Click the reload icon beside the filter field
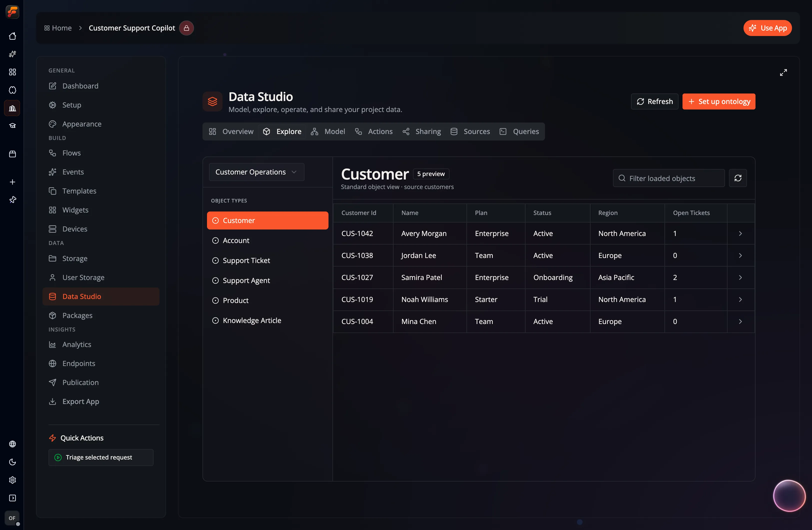Image resolution: width=812 pixels, height=530 pixels. 737,178
